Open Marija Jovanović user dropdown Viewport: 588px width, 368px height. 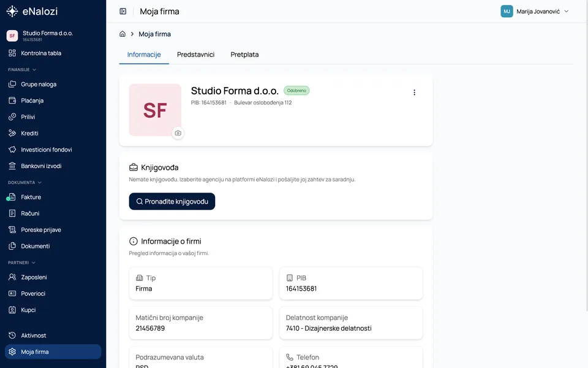tap(535, 11)
